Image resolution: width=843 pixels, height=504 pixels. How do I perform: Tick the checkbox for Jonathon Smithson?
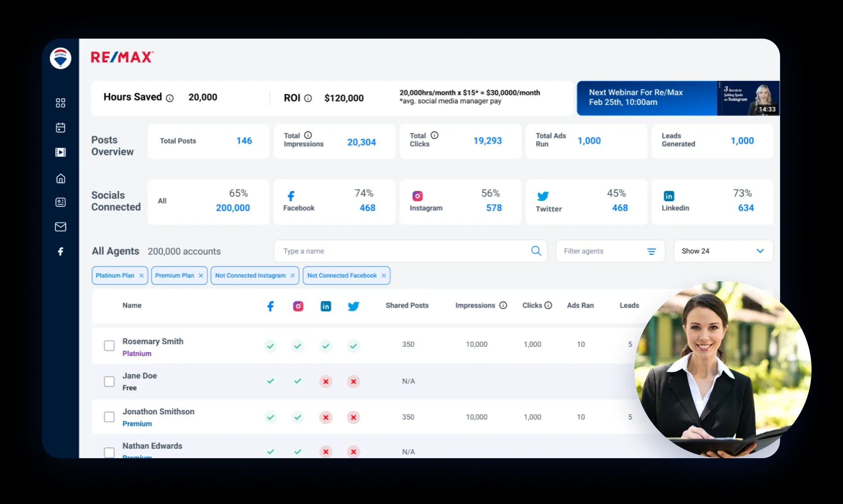click(109, 417)
